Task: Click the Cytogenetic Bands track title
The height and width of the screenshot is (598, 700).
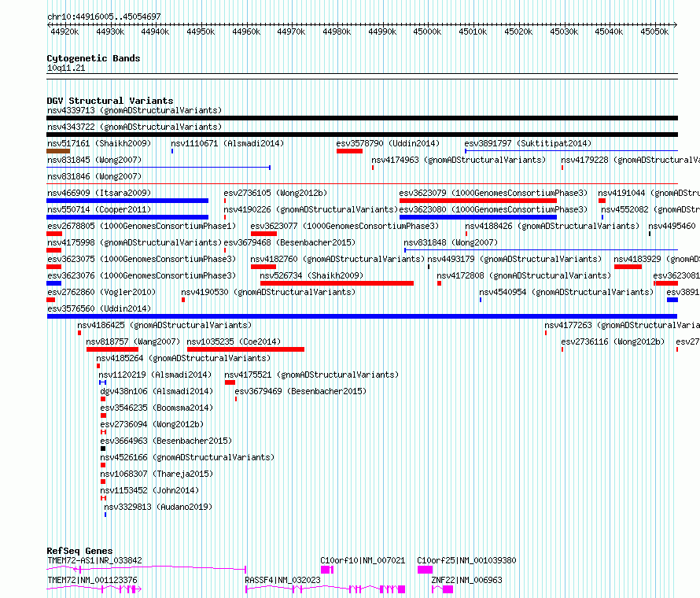Action: 94,58
